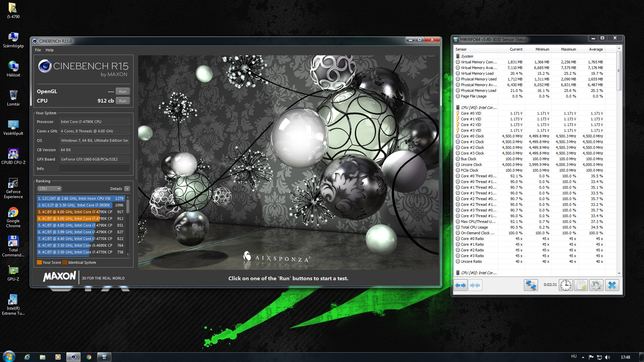
Task: Click the Action Center flag tray icon
Action: 591,357
